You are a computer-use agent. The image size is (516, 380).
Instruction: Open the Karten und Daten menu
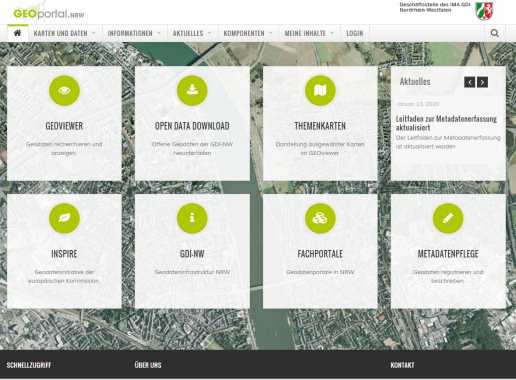60,33
